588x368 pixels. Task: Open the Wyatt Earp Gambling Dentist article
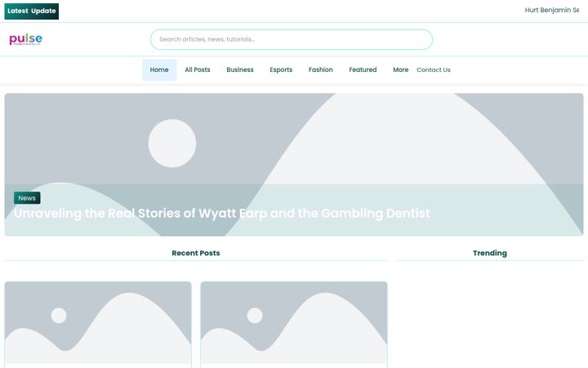[x=222, y=213]
